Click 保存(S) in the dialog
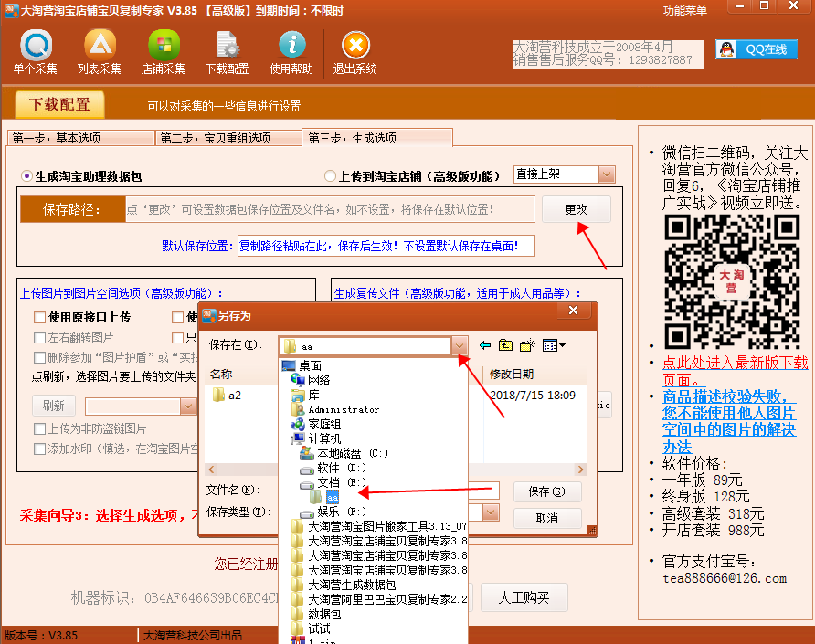Screen dimensions: 815x644 click(x=546, y=491)
